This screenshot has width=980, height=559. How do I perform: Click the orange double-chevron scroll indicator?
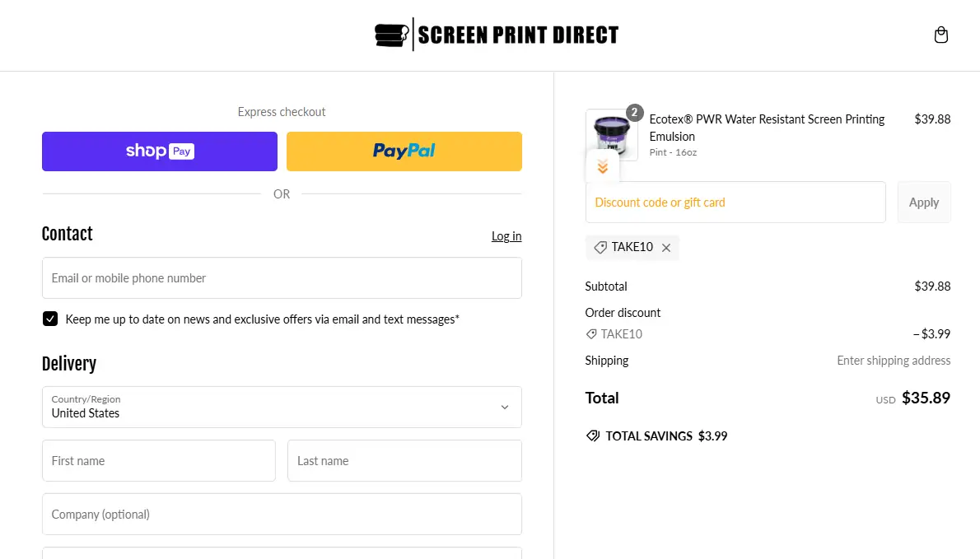click(x=603, y=167)
